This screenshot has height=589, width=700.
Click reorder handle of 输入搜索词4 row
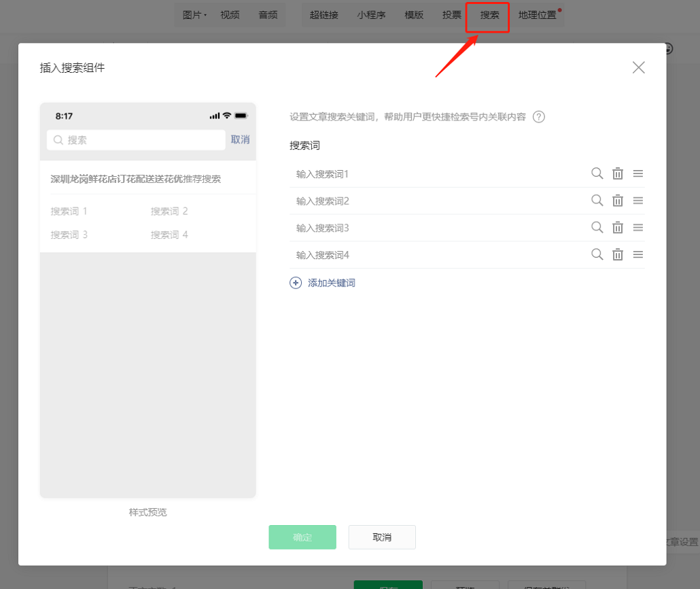[x=638, y=254]
